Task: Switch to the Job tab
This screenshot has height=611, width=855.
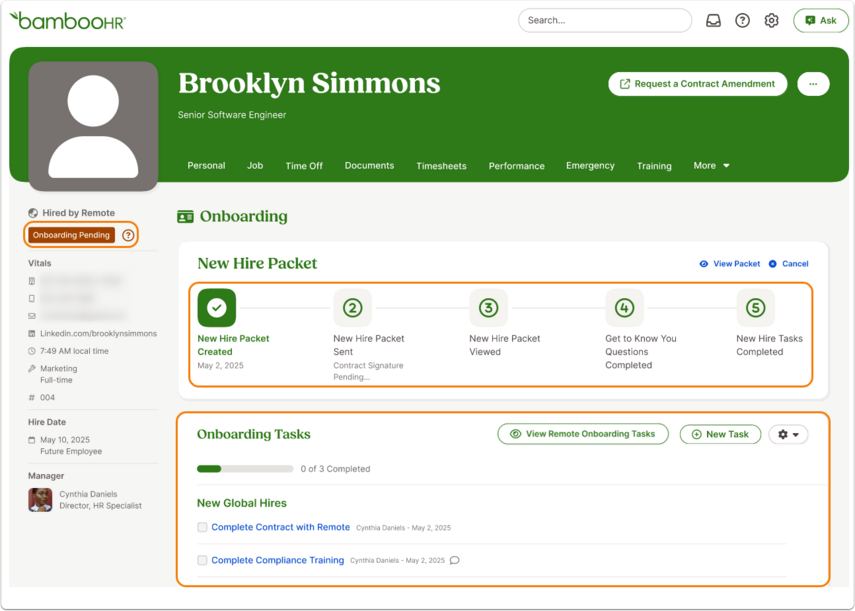Action: coord(255,166)
